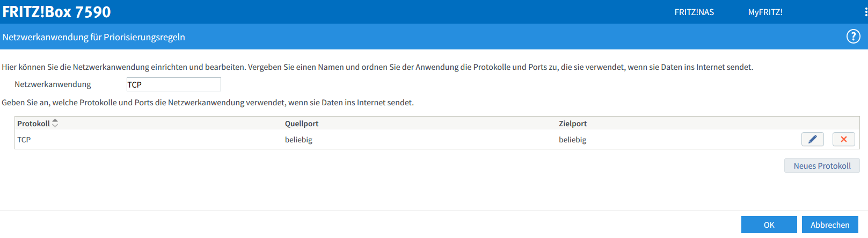Confirm the settings with OK

point(769,225)
